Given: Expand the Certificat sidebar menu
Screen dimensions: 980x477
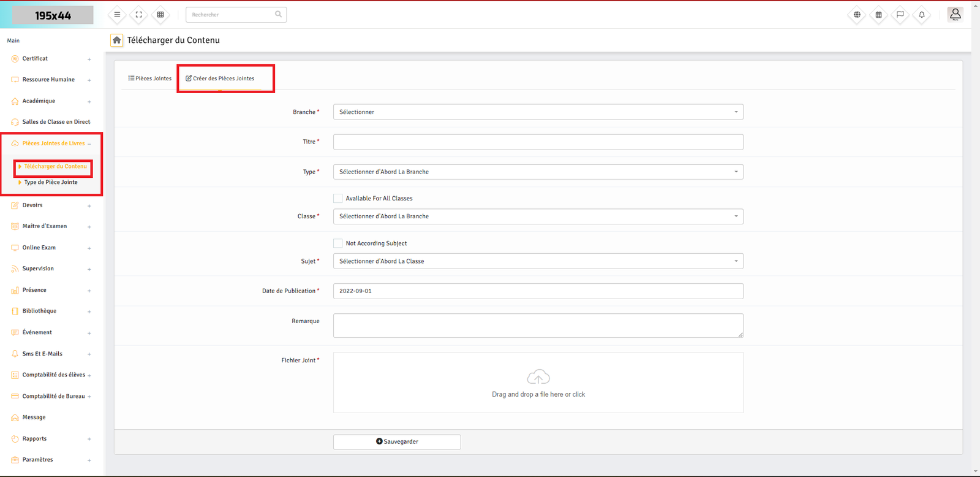Looking at the screenshot, I should 35,59.
